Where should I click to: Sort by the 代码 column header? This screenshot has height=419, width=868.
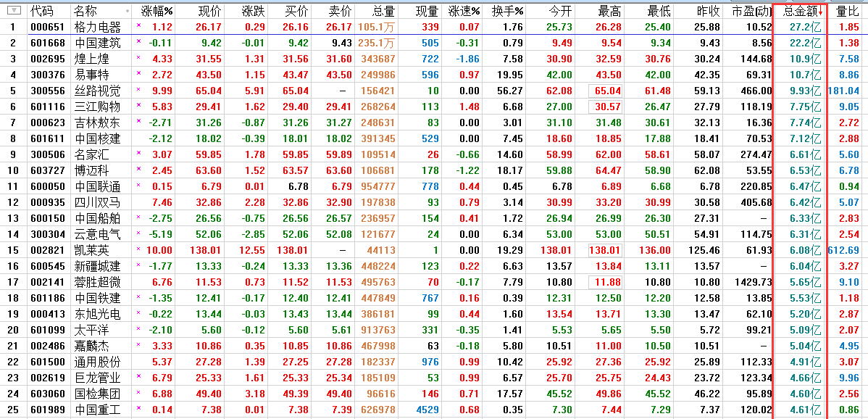coord(41,10)
